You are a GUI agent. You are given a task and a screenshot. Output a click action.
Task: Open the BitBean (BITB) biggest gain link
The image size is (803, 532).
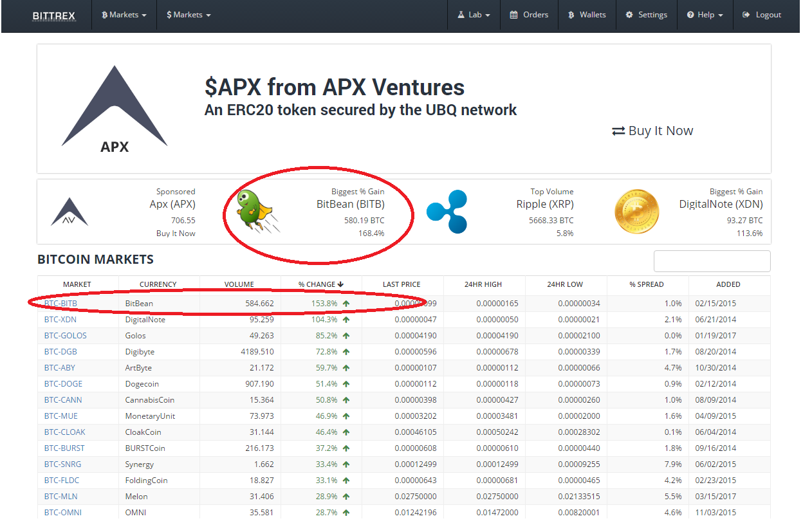click(350, 205)
